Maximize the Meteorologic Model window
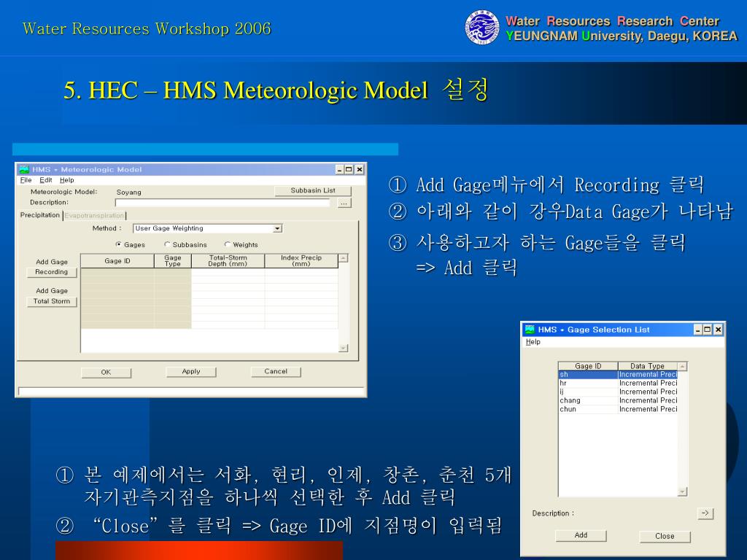Viewport: 747px width, 560px height. [x=349, y=169]
